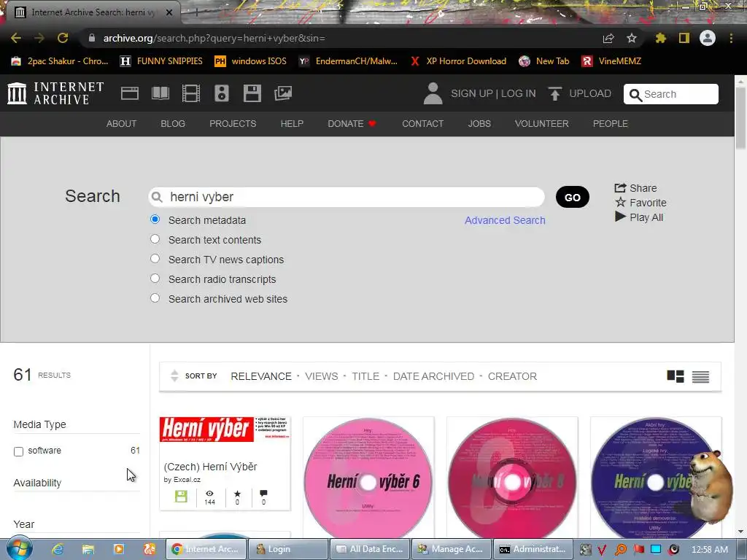Click the herni vyber search query field

[x=347, y=197]
